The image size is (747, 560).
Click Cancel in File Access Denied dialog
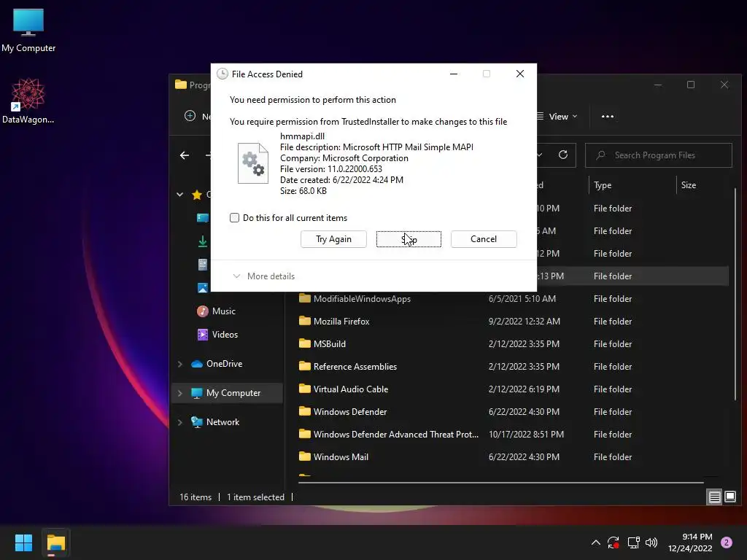(x=484, y=239)
